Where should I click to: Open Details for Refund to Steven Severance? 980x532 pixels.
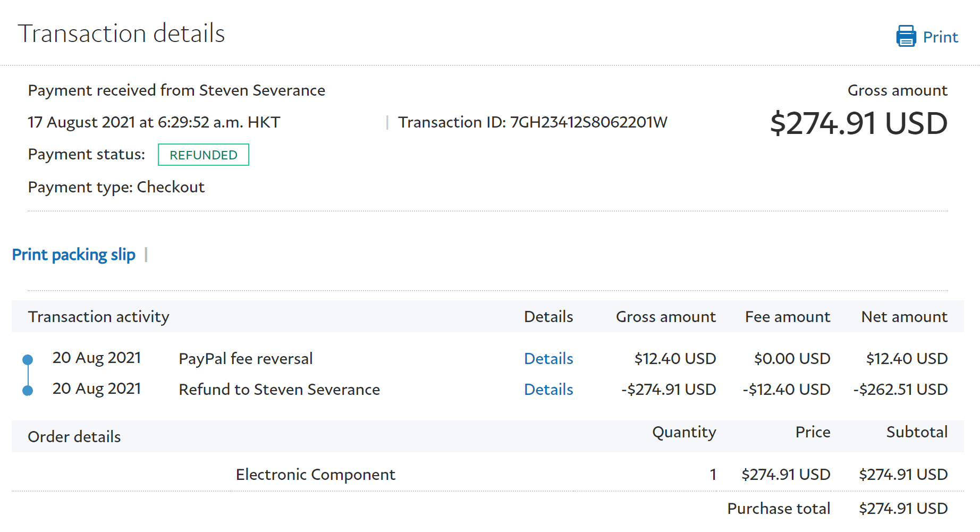click(x=548, y=390)
